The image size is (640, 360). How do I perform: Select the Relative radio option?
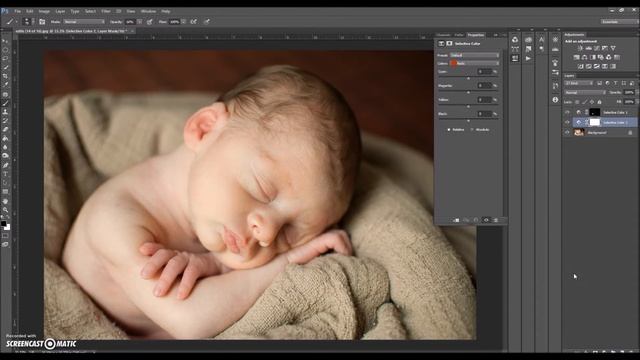pos(449,130)
